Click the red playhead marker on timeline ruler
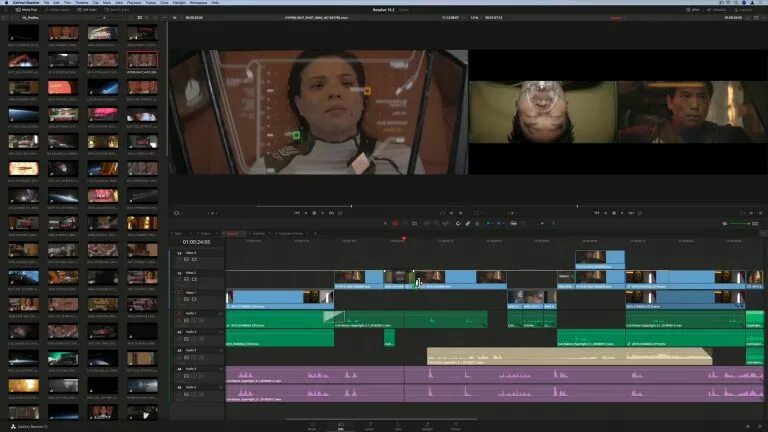The height and width of the screenshot is (432, 768). coord(404,239)
